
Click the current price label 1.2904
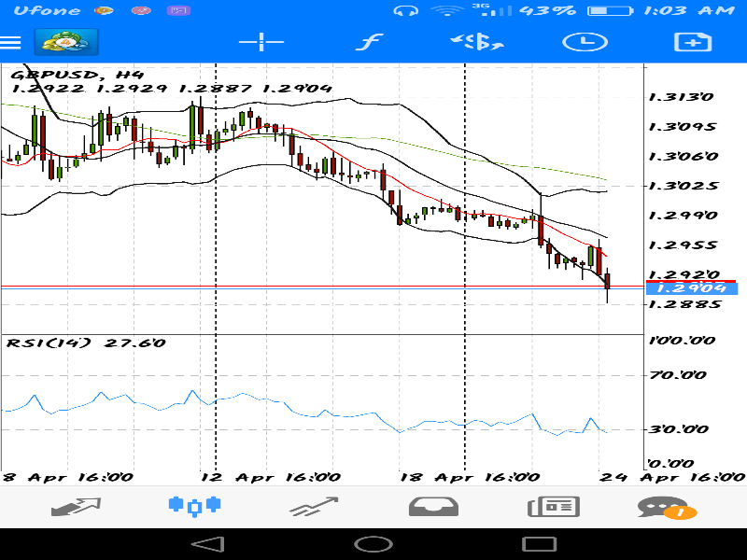click(692, 288)
